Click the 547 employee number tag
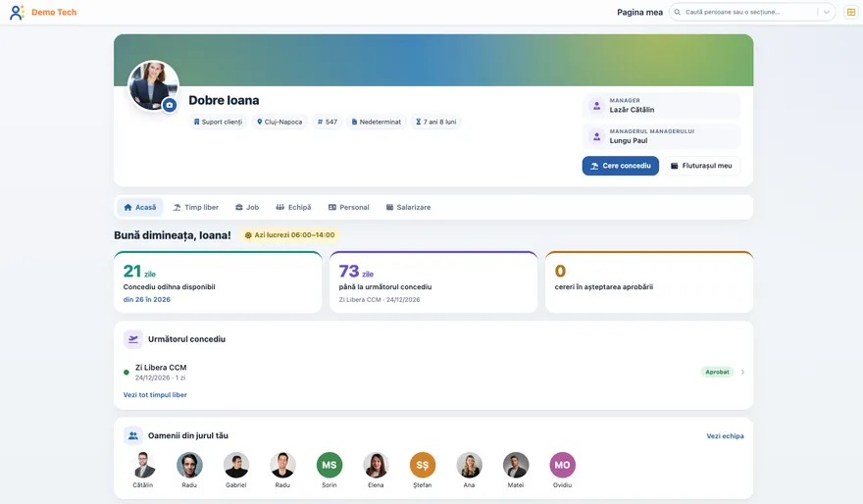This screenshot has height=504, width=863. click(x=328, y=123)
